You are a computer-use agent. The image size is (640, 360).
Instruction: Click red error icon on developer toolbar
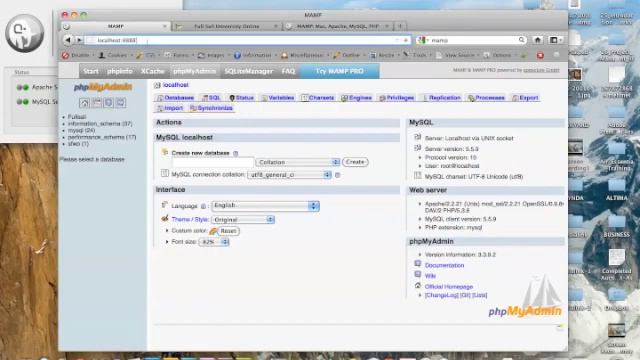[540, 55]
